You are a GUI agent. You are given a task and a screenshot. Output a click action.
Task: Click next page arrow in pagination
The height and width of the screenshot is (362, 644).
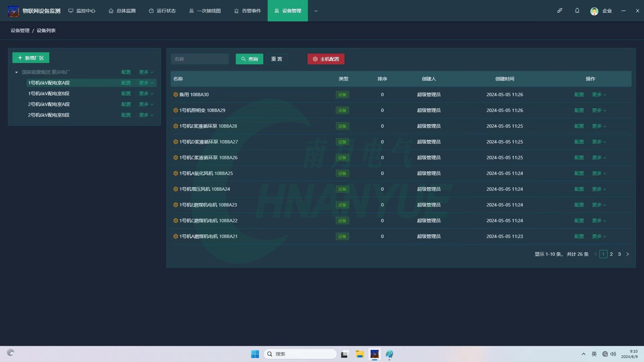(628, 254)
